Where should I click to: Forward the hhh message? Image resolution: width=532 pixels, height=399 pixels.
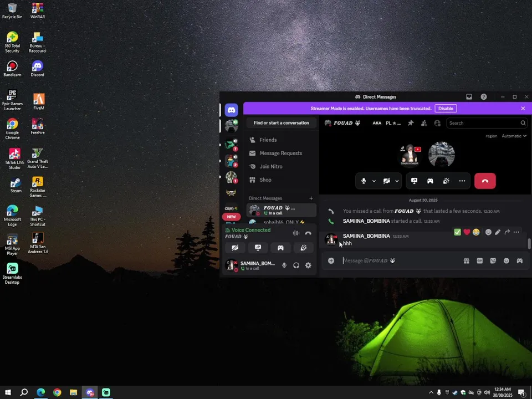click(507, 232)
